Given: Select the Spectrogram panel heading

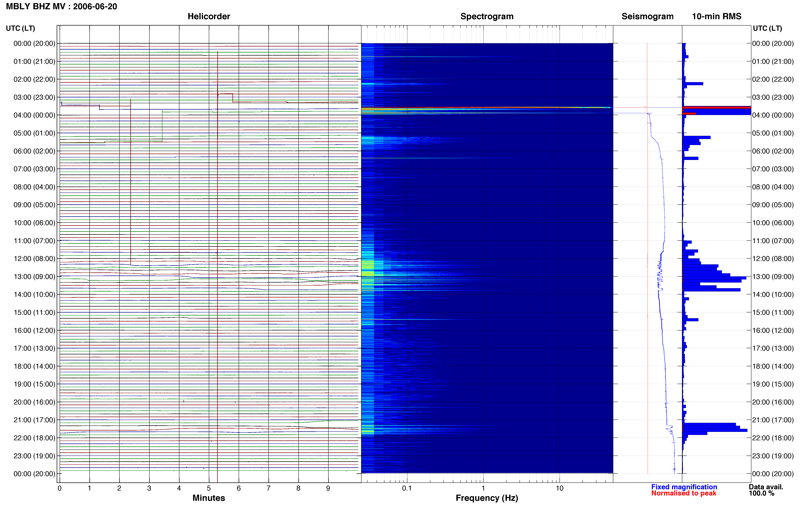Looking at the screenshot, I should (x=487, y=16).
